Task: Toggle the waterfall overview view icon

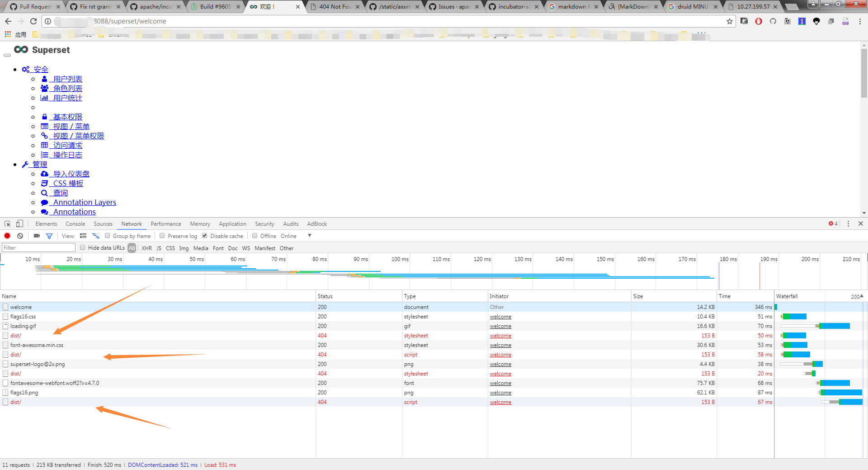Action: 96,236
